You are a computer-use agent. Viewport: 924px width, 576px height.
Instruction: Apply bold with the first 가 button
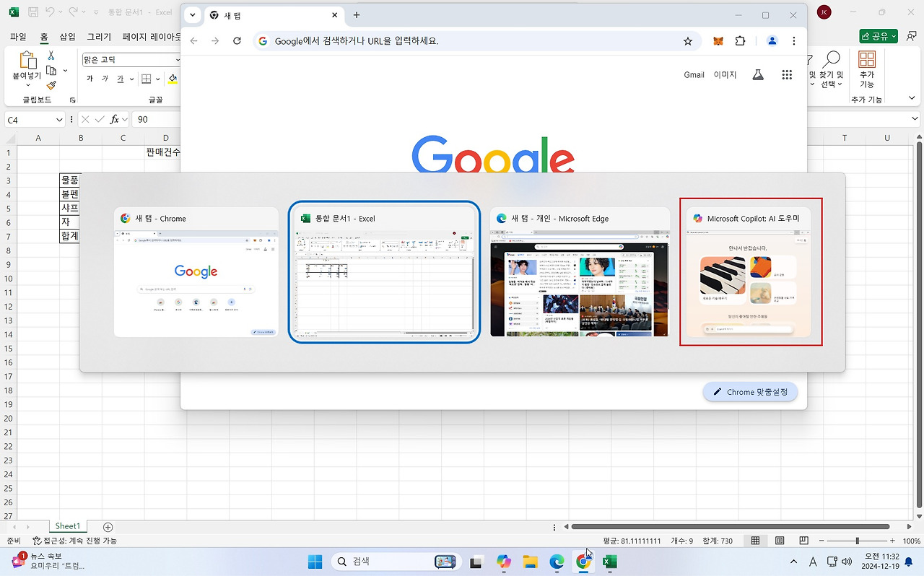(90, 79)
